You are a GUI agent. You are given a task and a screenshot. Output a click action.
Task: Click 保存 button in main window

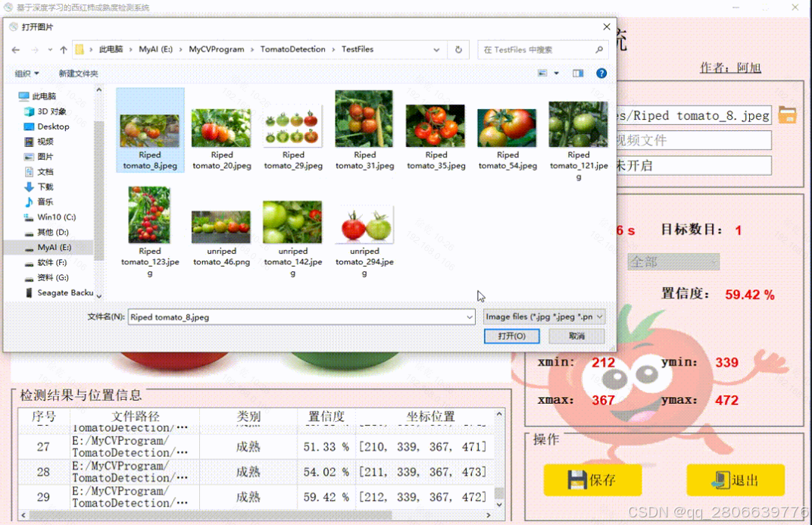(592, 480)
